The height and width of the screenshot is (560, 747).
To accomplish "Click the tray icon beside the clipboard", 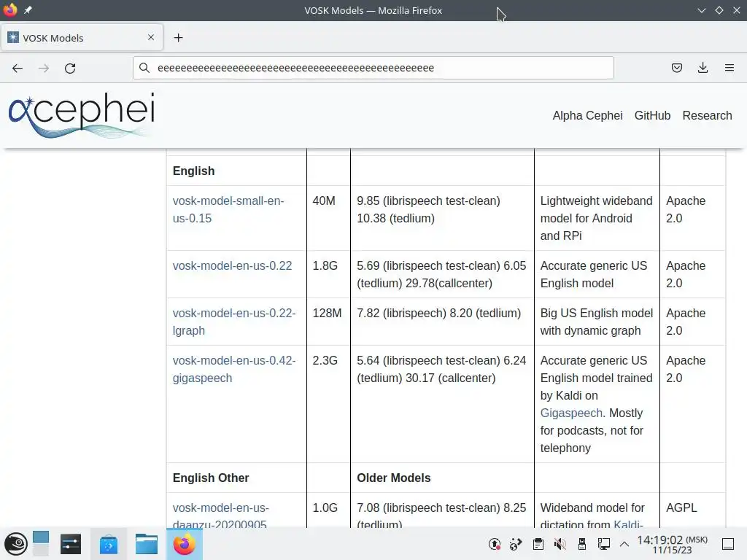I will coord(516,544).
